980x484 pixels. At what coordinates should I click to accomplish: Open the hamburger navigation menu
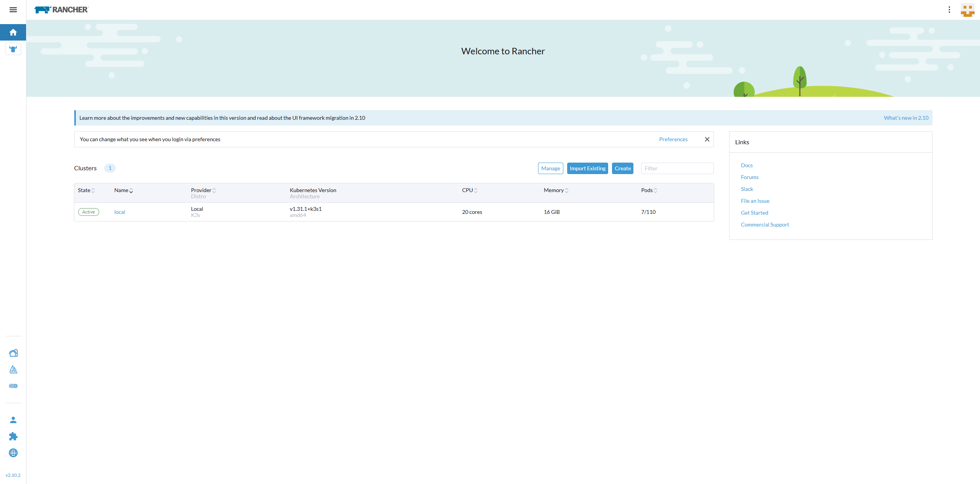click(x=13, y=10)
